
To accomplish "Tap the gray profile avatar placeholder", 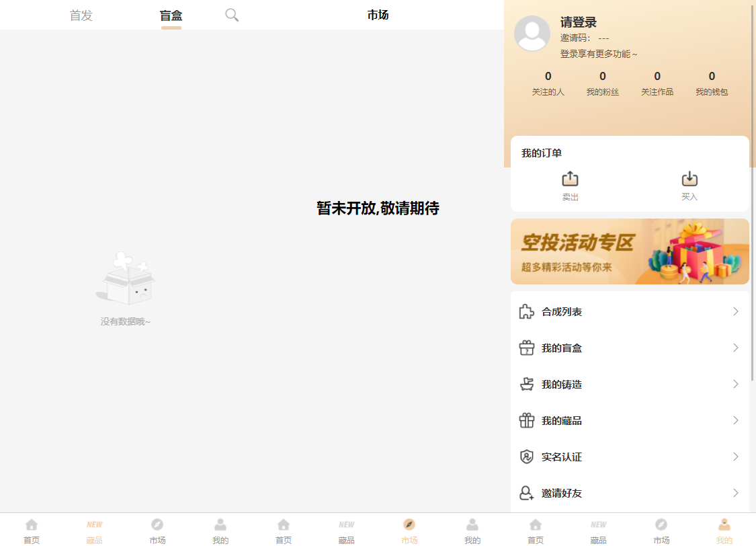I will click(532, 33).
